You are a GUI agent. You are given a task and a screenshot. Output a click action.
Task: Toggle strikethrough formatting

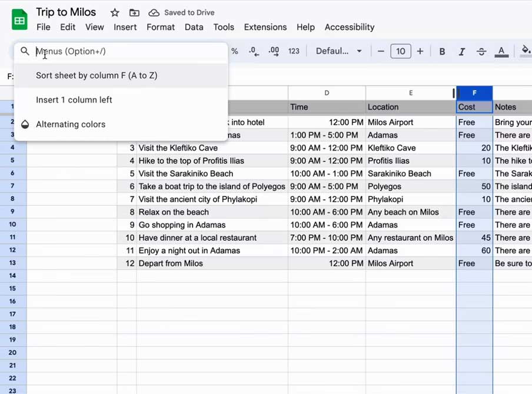click(481, 51)
